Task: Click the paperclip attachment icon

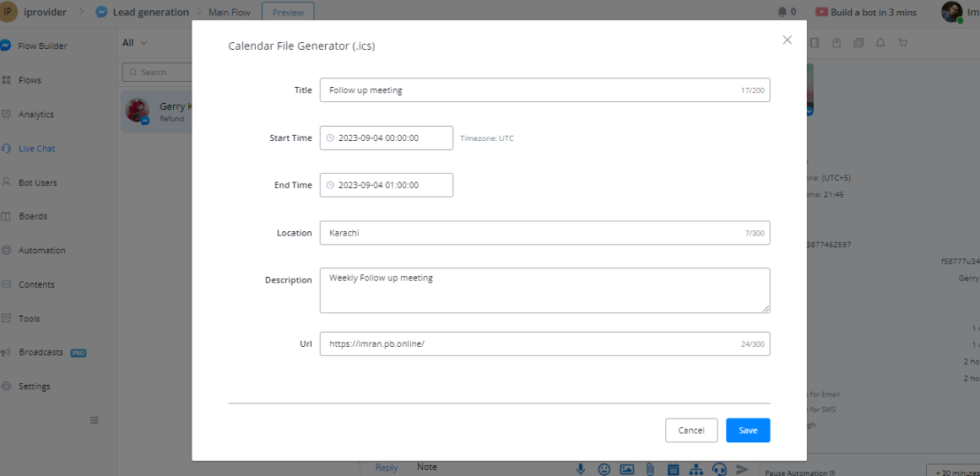Action: pos(650,469)
